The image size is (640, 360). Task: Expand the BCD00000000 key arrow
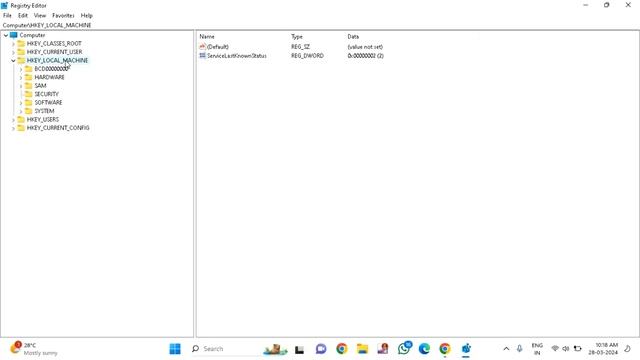pyautogui.click(x=21, y=69)
